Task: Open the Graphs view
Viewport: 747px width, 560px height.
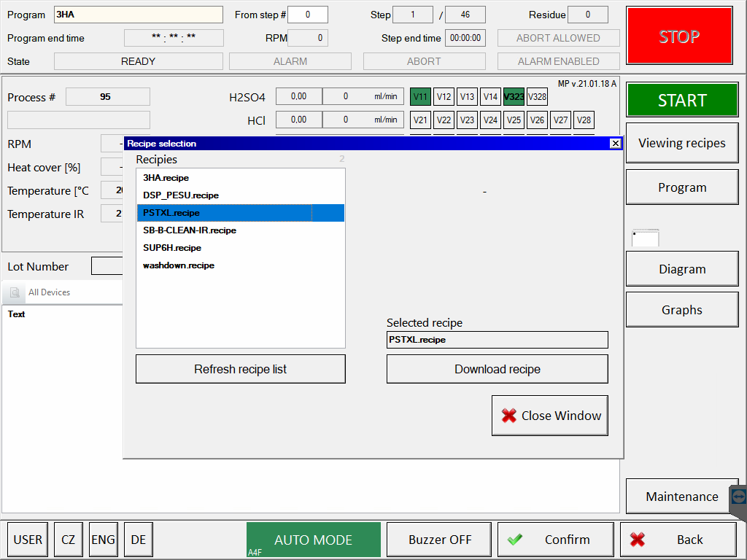Action: coord(681,310)
